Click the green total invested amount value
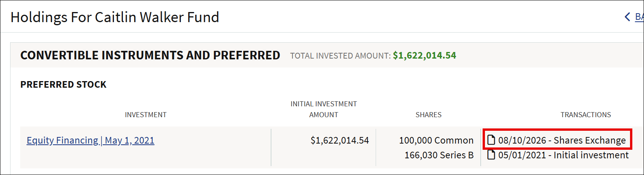This screenshot has height=175, width=644. click(424, 55)
